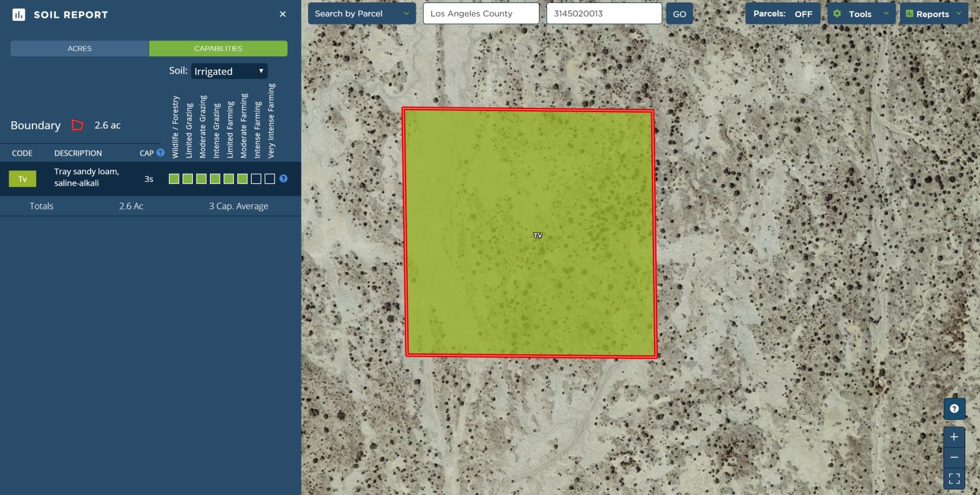The width and height of the screenshot is (980, 495).
Task: Click the empty Very Intense Farming square
Action: click(269, 179)
